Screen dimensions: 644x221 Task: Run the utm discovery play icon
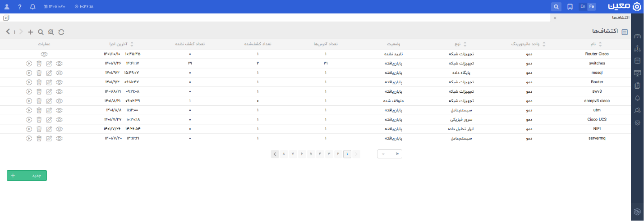pyautogui.click(x=29, y=110)
